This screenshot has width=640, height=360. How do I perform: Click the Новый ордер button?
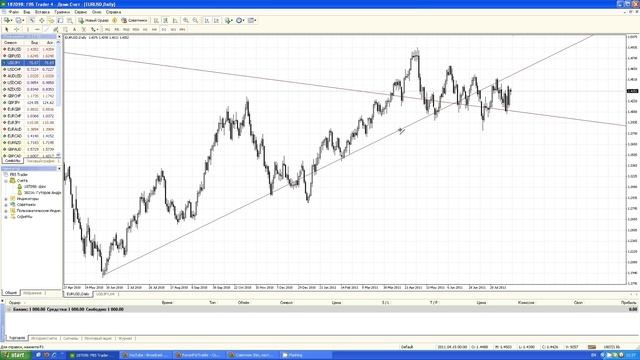[x=93, y=20]
